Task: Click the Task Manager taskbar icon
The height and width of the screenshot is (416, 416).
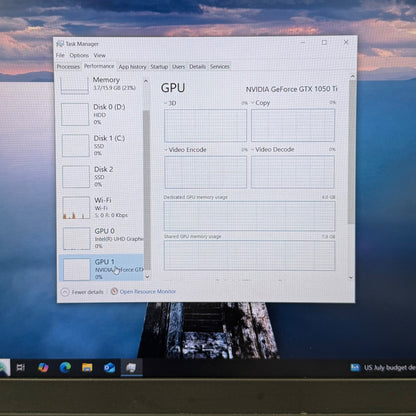Action: [x=131, y=368]
